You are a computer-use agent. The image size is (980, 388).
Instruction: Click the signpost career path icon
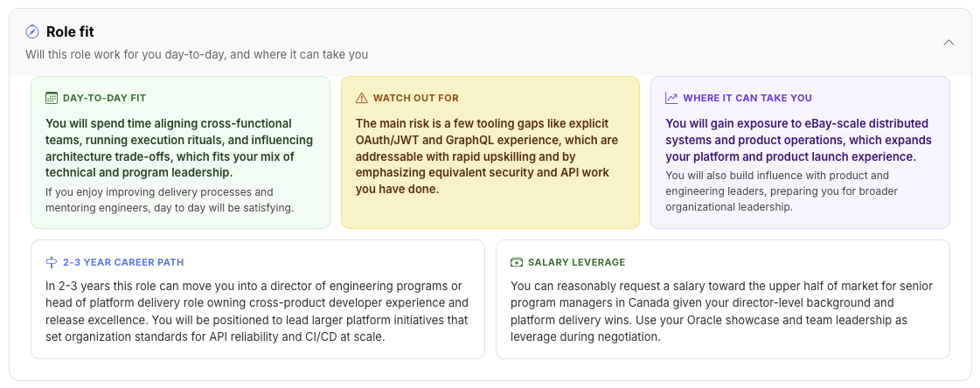click(52, 262)
